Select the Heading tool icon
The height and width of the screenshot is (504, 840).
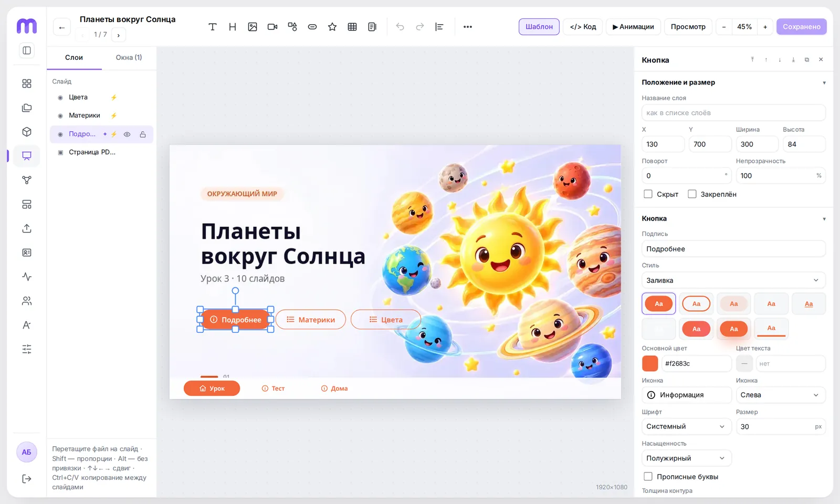coord(233,27)
